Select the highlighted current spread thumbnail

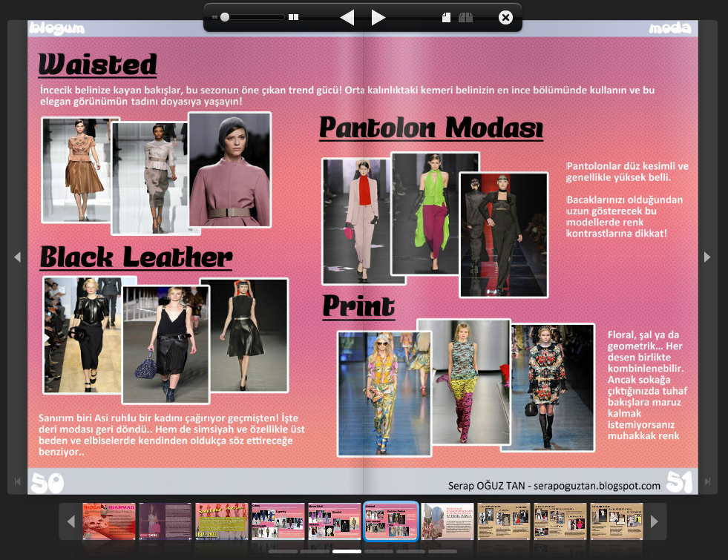pos(391,521)
